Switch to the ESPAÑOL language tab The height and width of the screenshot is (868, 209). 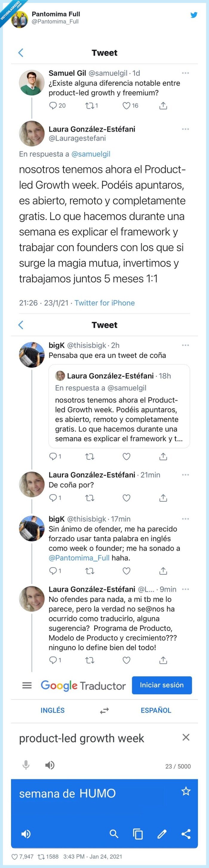(x=155, y=710)
